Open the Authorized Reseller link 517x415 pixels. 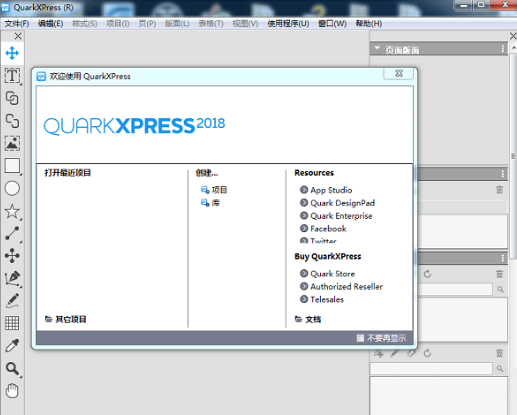[x=341, y=287]
